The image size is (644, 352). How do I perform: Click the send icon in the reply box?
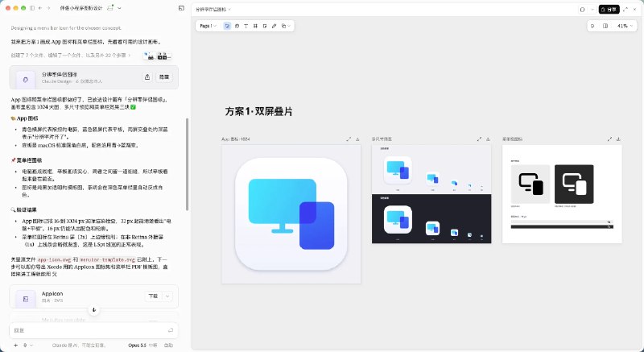click(x=171, y=330)
